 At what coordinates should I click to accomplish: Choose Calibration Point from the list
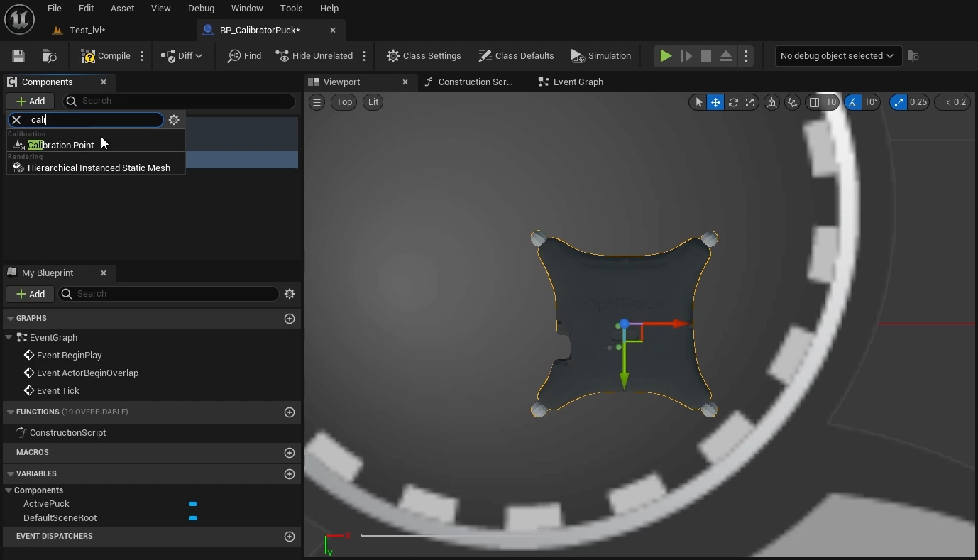[x=60, y=145]
